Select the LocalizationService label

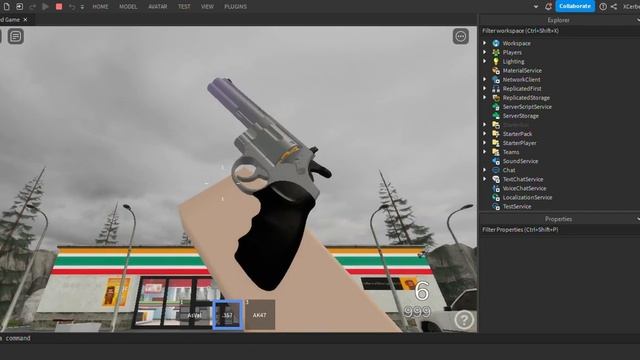point(527,198)
